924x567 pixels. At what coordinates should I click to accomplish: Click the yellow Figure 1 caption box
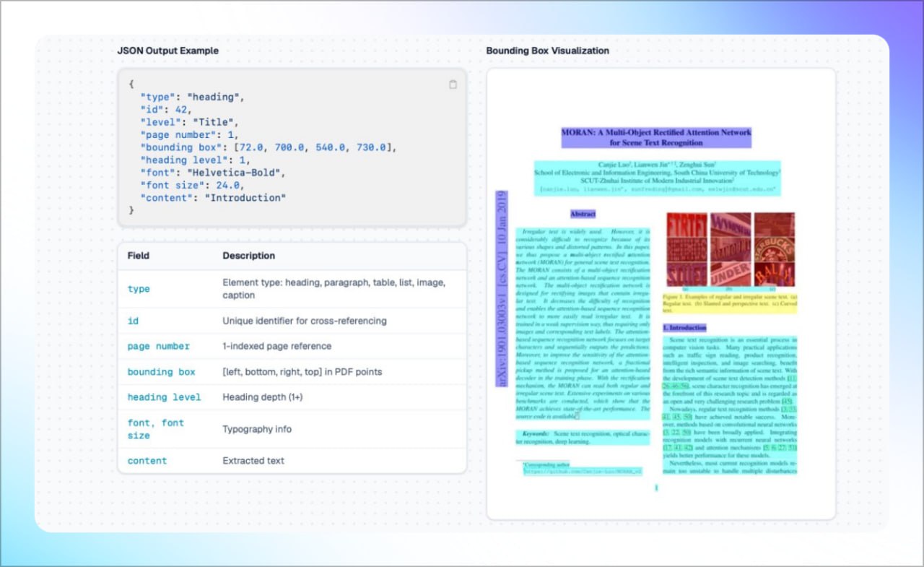tap(729, 303)
